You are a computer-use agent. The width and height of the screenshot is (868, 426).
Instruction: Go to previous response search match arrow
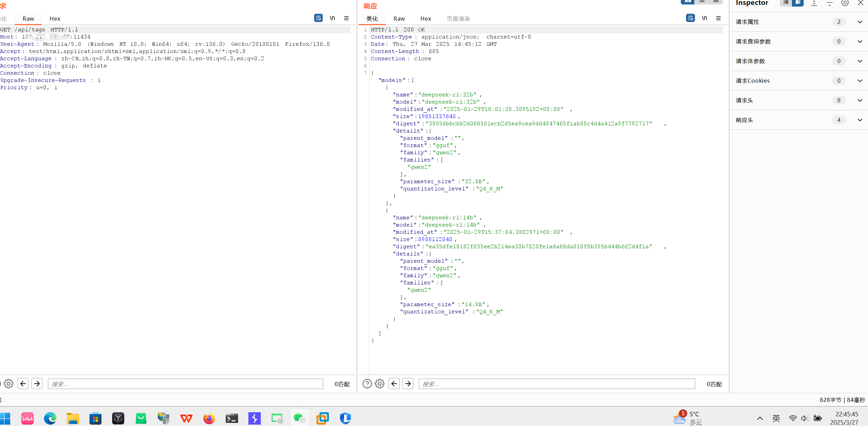394,384
